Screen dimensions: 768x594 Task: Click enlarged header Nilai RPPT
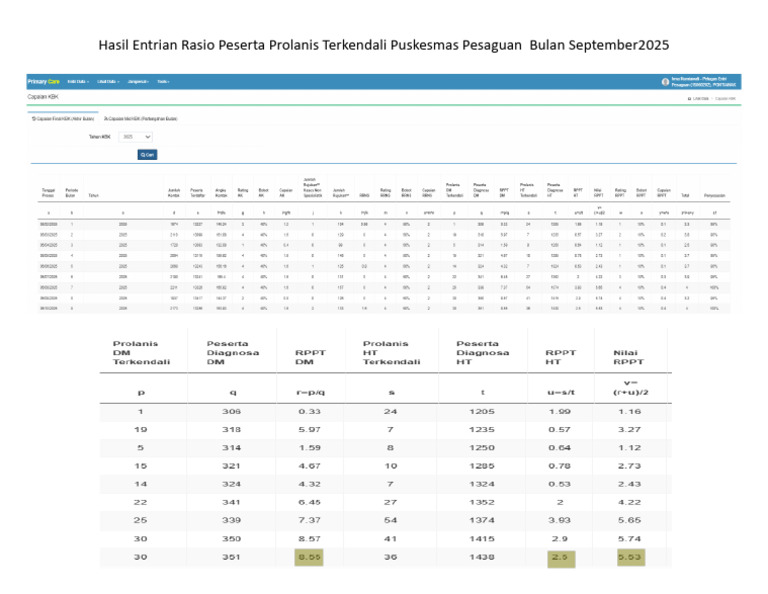coord(628,357)
